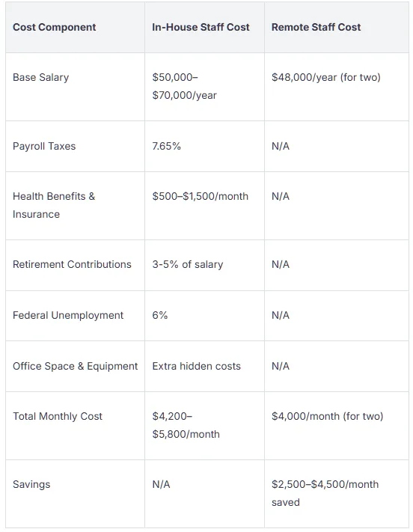Screen dimensions: 413x532
Task: Select the $500–$1,500/month benefits cell
Action: 201,197
